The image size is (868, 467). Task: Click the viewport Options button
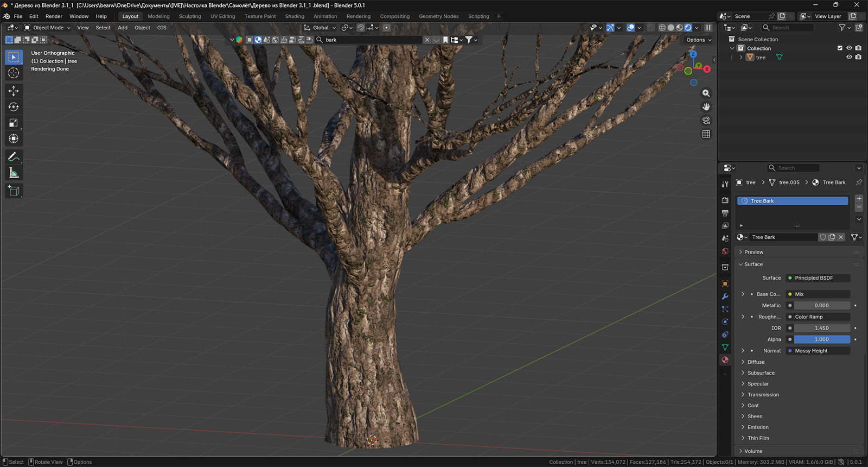[x=698, y=40]
